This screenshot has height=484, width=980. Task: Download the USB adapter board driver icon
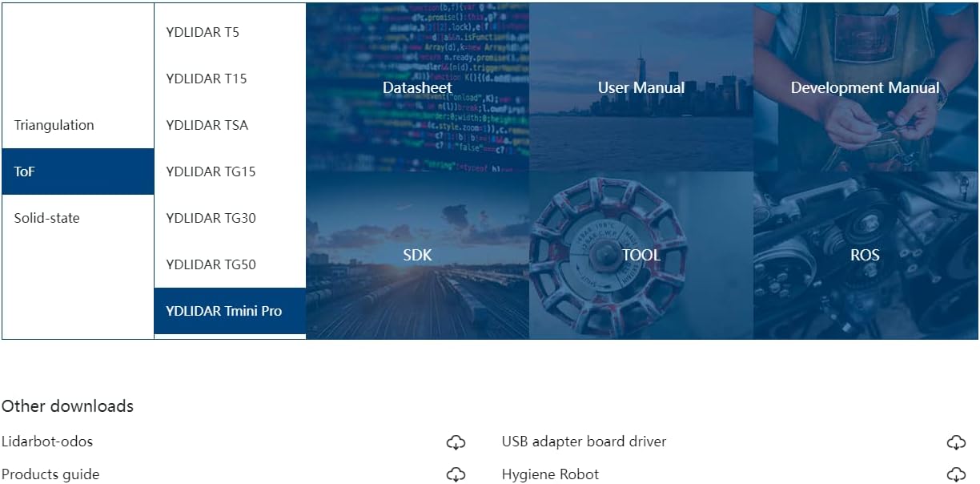pos(956,442)
